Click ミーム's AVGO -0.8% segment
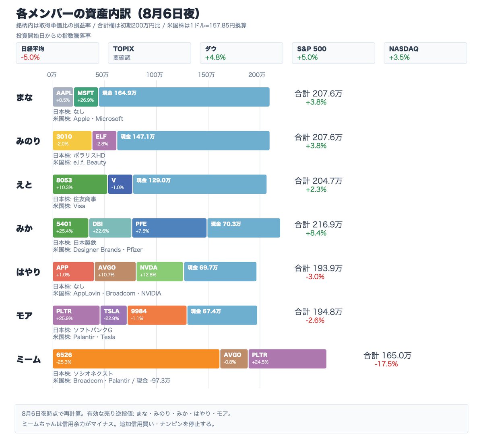 (x=234, y=359)
